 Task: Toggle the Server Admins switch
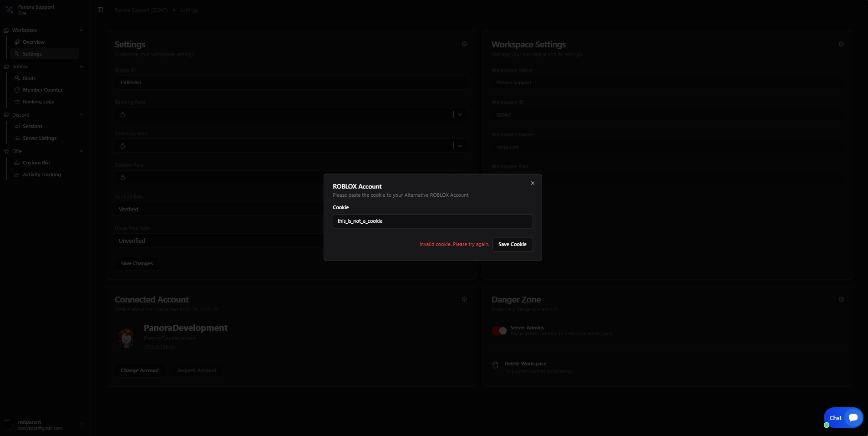click(x=499, y=331)
